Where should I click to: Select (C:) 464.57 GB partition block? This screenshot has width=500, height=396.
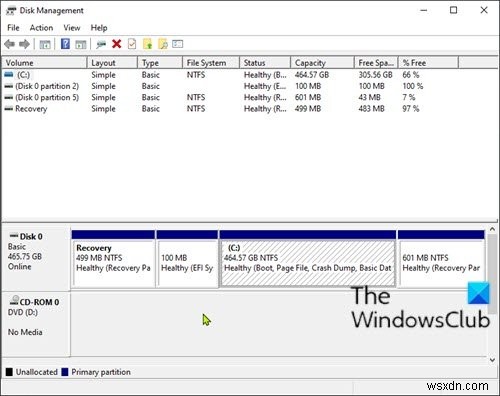308,259
